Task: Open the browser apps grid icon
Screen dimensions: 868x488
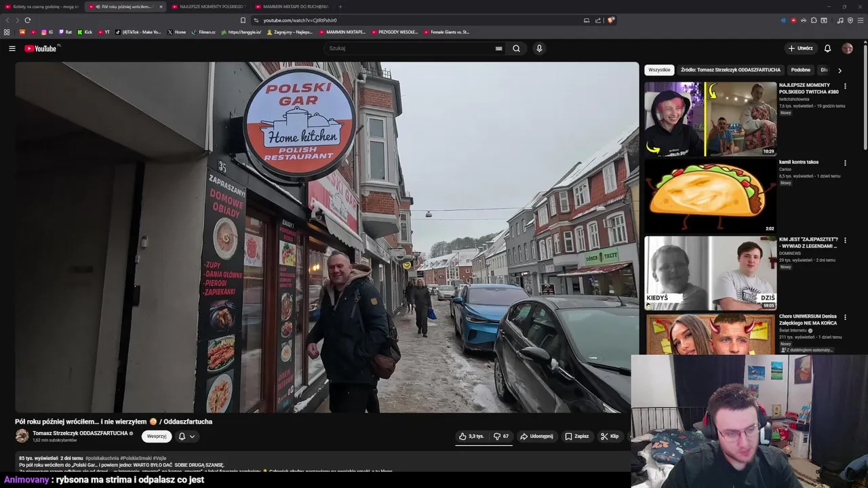Action: (x=7, y=32)
